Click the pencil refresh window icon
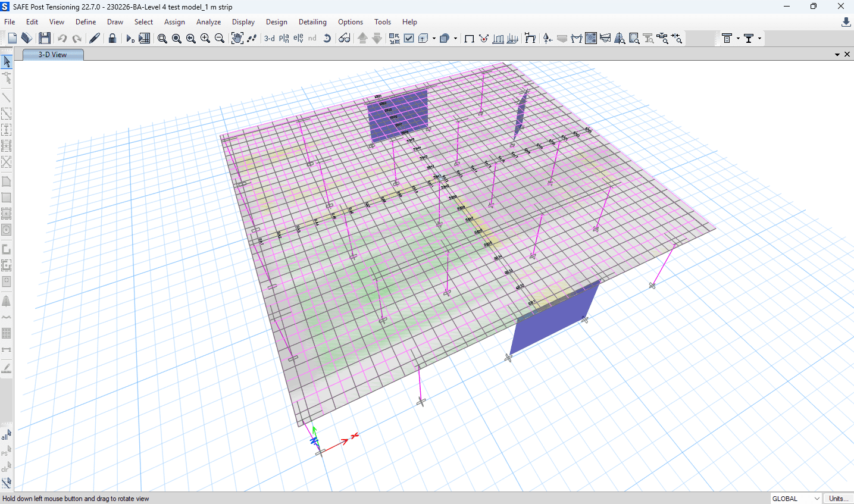Screen dimensions: 854x504 point(94,38)
